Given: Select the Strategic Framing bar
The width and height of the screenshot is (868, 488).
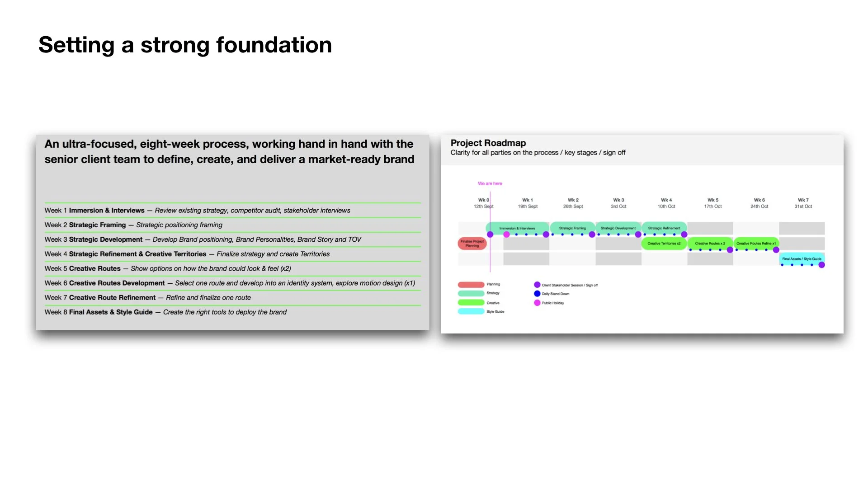Looking at the screenshot, I should (x=572, y=228).
